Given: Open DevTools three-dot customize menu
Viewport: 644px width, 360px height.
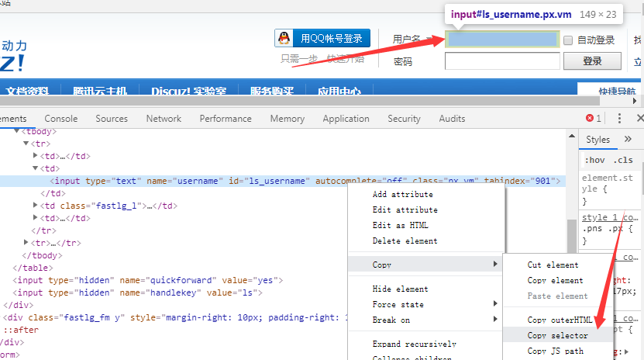Looking at the screenshot, I should click(618, 119).
